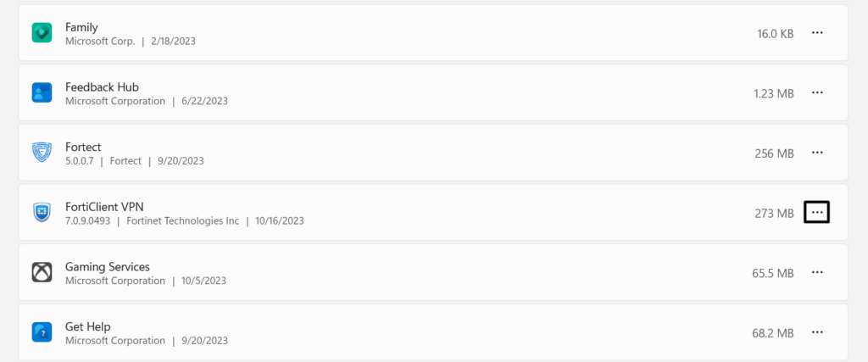Viewport: 868px width, 362px height.
Task: Click the Feedback Hub app icon
Action: point(42,92)
